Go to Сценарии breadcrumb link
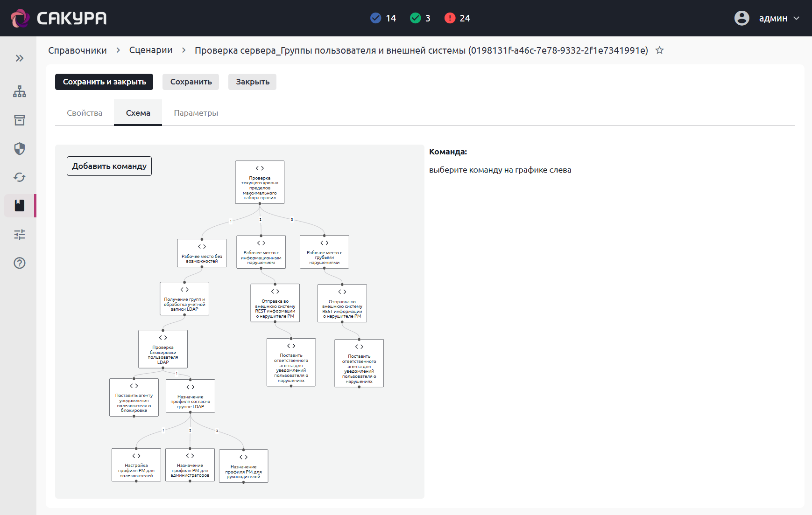 click(151, 50)
